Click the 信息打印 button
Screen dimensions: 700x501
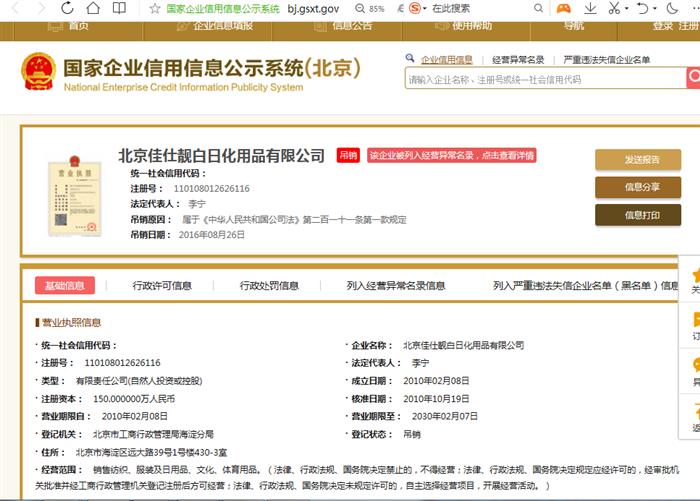[x=638, y=215]
